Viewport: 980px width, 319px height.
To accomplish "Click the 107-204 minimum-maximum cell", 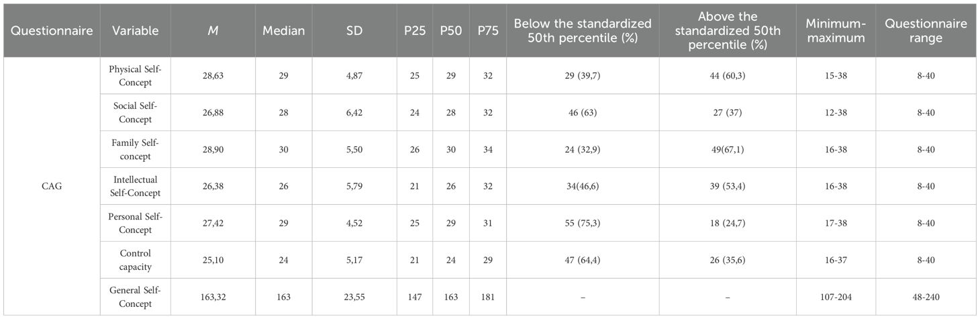I will [836, 296].
